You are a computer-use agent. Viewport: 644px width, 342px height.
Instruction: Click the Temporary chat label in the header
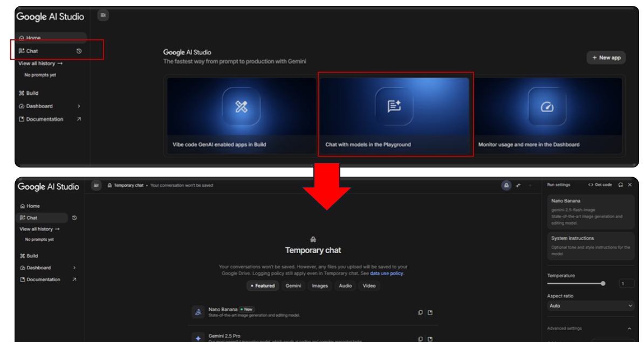tap(128, 185)
